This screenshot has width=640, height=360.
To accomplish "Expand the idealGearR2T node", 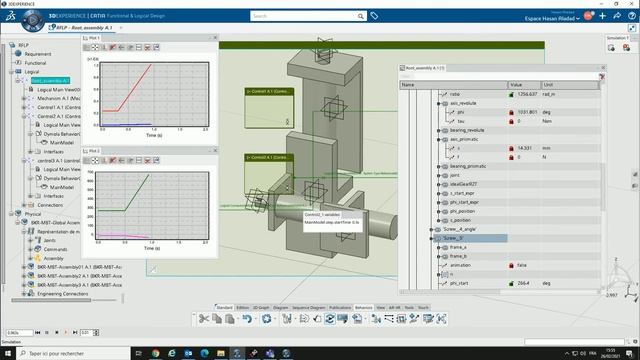I will (439, 184).
